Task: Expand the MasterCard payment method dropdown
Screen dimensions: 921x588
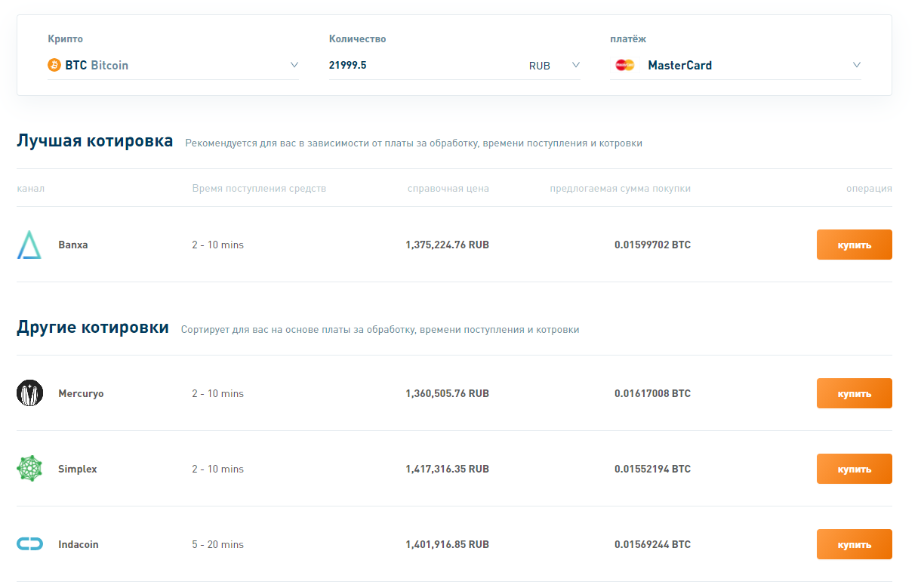Action: point(857,65)
